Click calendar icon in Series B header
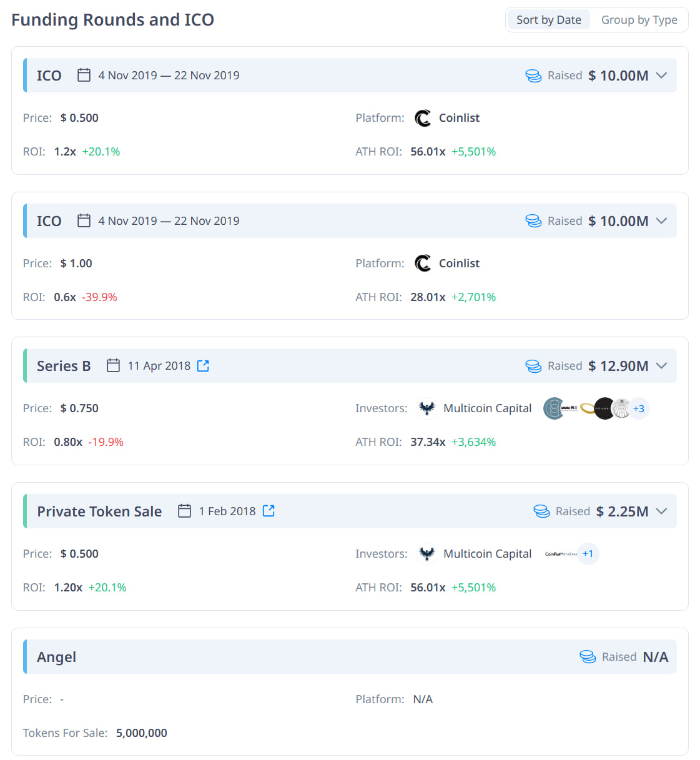The height and width of the screenshot is (760, 700). point(113,365)
